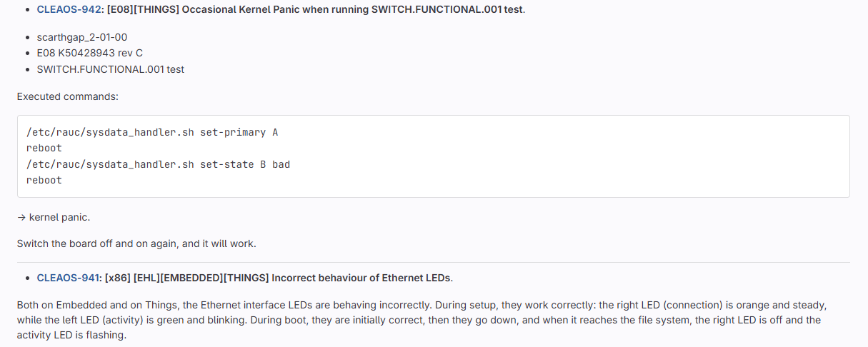Click the horizontal separator between issues
This screenshot has width=868, height=347.
tap(433, 262)
